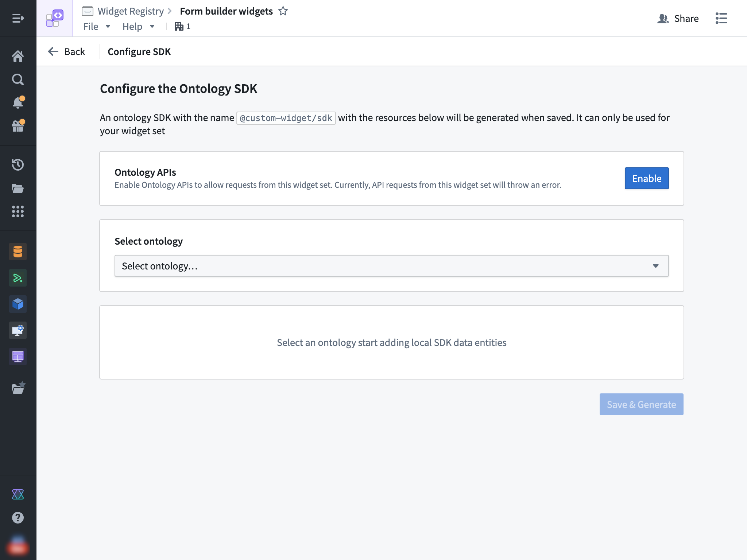Open the blue cube ontology application
The height and width of the screenshot is (560, 747).
click(18, 304)
